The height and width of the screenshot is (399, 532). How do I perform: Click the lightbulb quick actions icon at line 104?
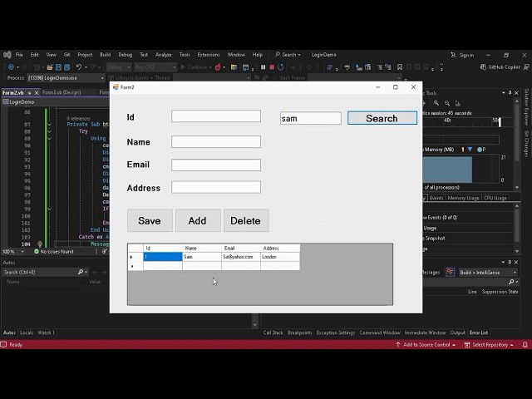click(40, 244)
